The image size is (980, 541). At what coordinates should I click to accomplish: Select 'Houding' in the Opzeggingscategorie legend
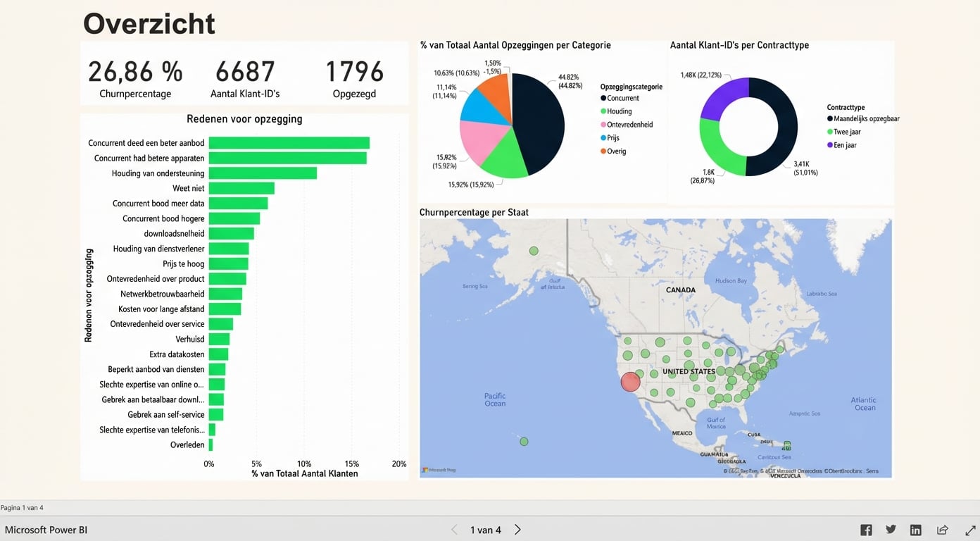[x=619, y=111]
